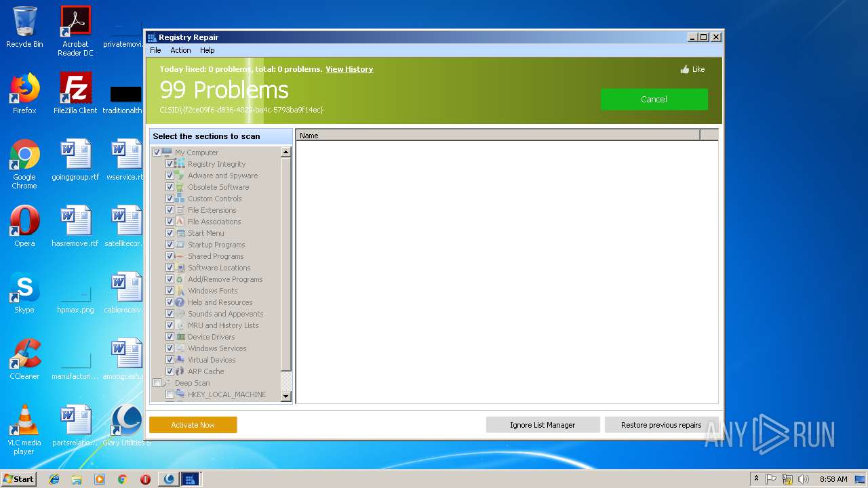The image size is (868, 488).
Task: Click the taskbar clock showing 8:58 AM
Action: coord(833,479)
